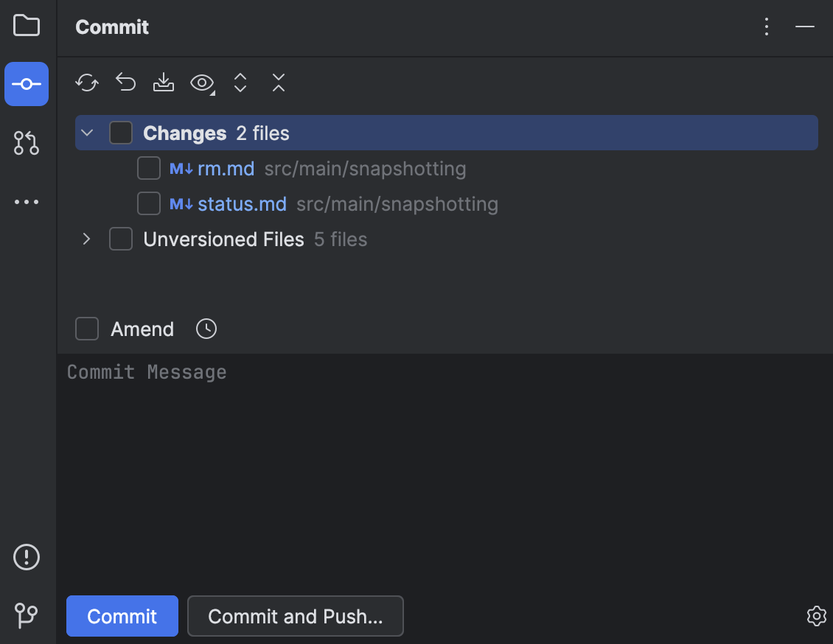Open More Tool Windows menu

coord(27,201)
